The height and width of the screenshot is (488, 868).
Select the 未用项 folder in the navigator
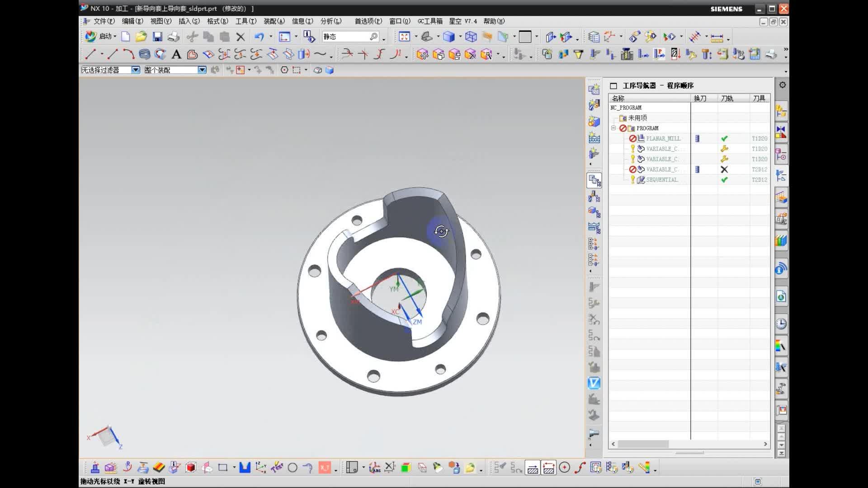tap(637, 118)
